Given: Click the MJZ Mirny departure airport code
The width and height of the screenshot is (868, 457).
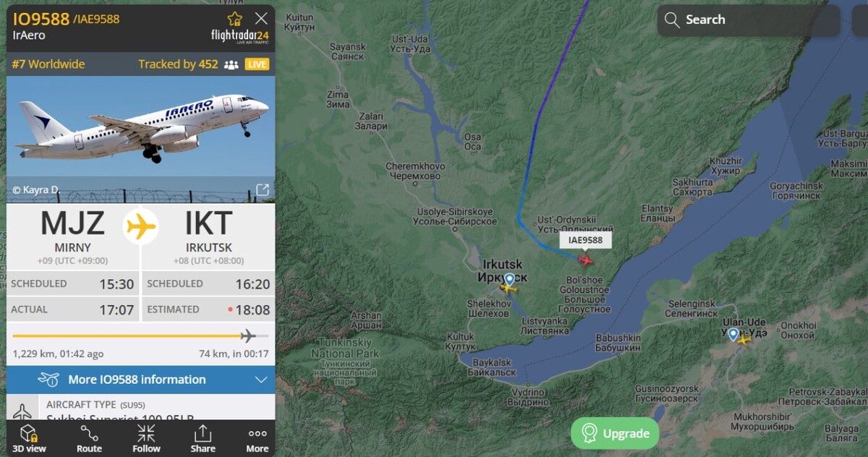Looking at the screenshot, I should (x=72, y=223).
